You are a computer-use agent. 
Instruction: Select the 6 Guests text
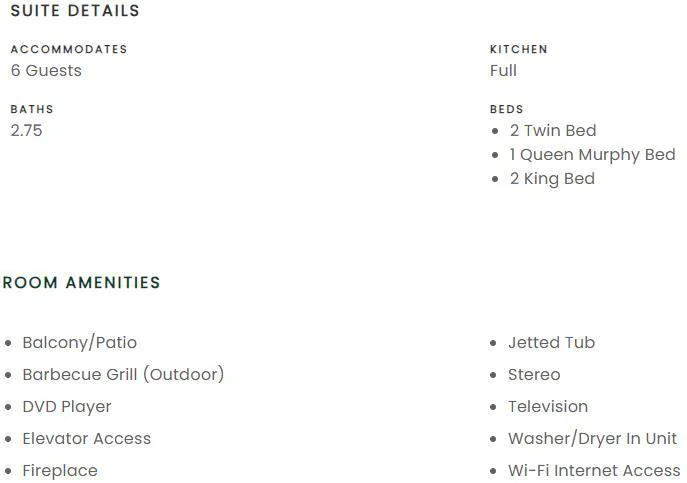[x=46, y=71]
